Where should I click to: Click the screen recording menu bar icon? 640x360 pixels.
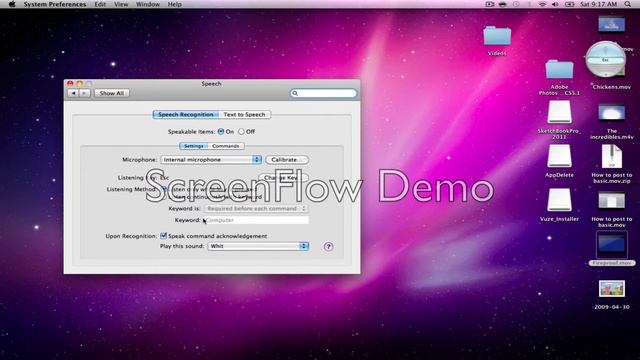point(490,4)
